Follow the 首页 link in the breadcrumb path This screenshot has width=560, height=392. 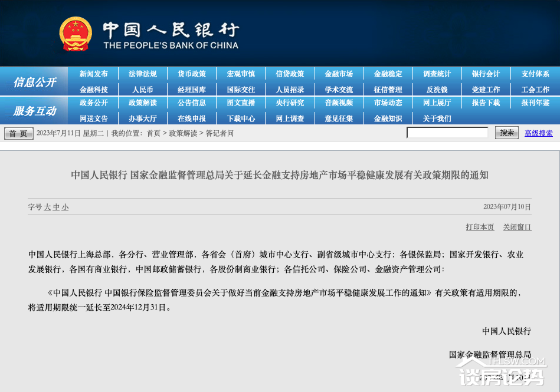153,133
